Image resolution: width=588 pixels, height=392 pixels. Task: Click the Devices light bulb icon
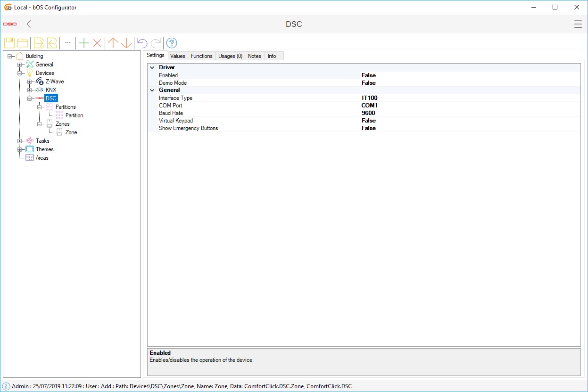(30, 73)
